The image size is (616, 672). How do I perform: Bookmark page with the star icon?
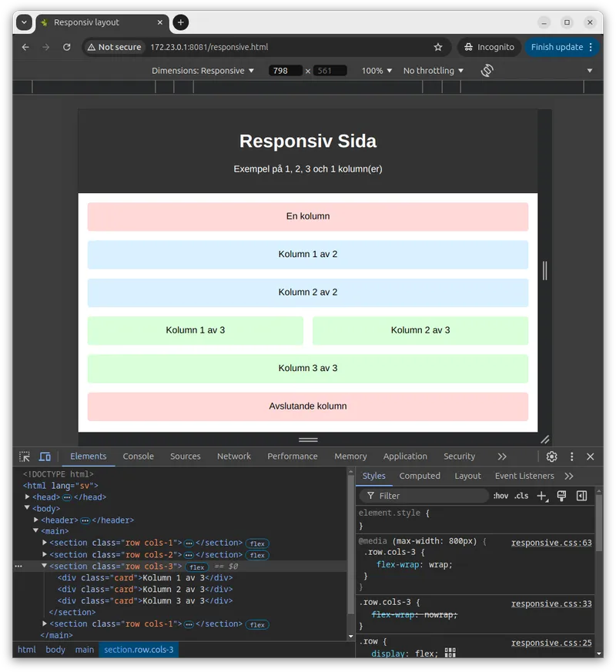tap(438, 47)
